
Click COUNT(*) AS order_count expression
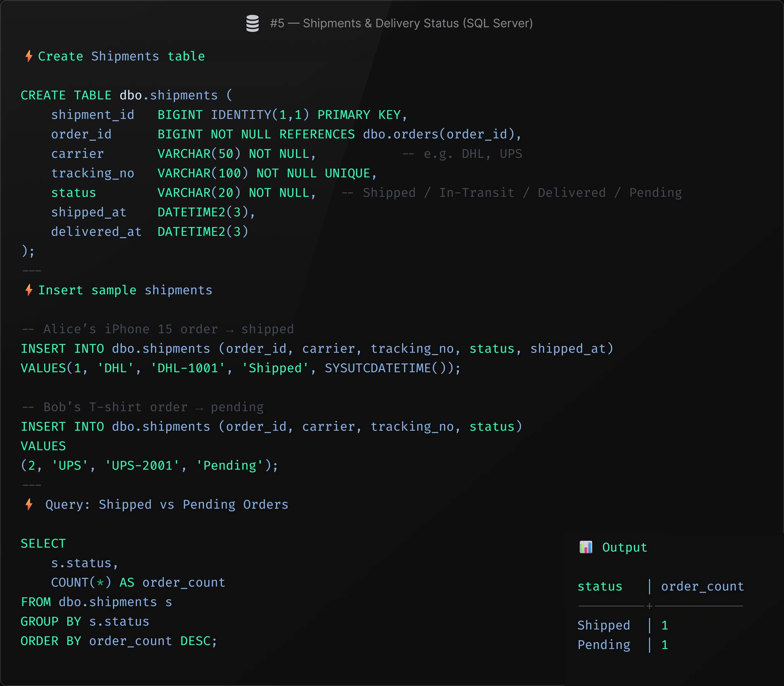click(138, 583)
